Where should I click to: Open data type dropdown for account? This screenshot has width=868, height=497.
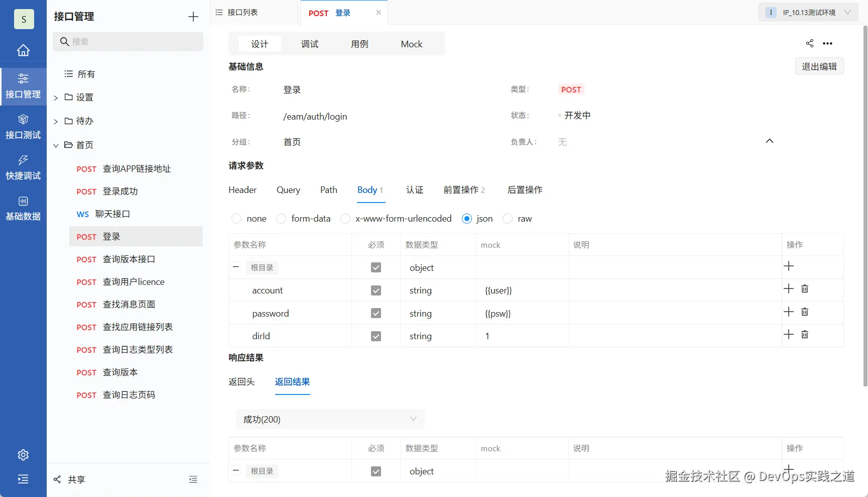[x=421, y=290]
